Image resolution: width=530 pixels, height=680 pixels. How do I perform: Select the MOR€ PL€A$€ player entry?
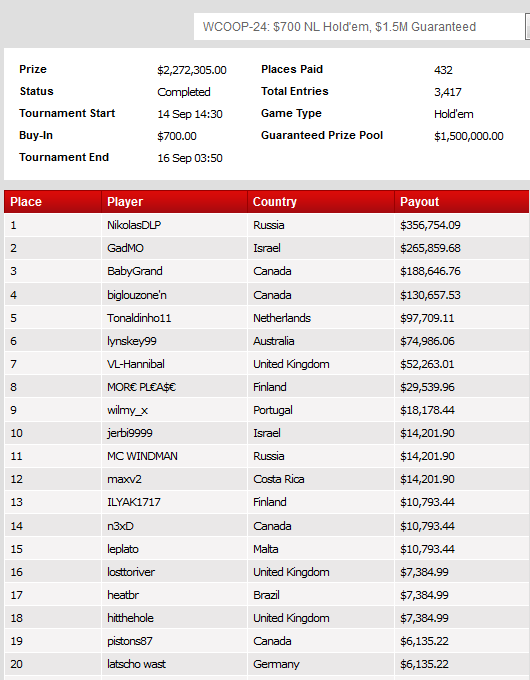pyautogui.click(x=141, y=387)
